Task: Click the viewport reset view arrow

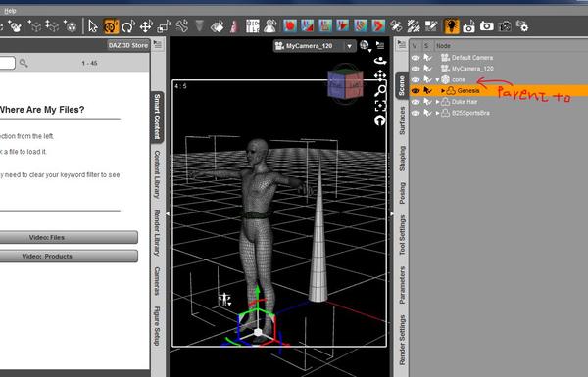Action: click(x=380, y=120)
